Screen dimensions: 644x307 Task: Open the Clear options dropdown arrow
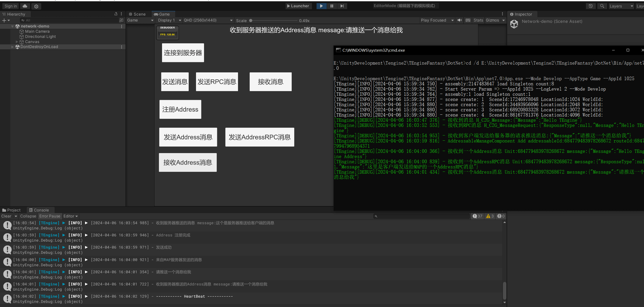16,216
